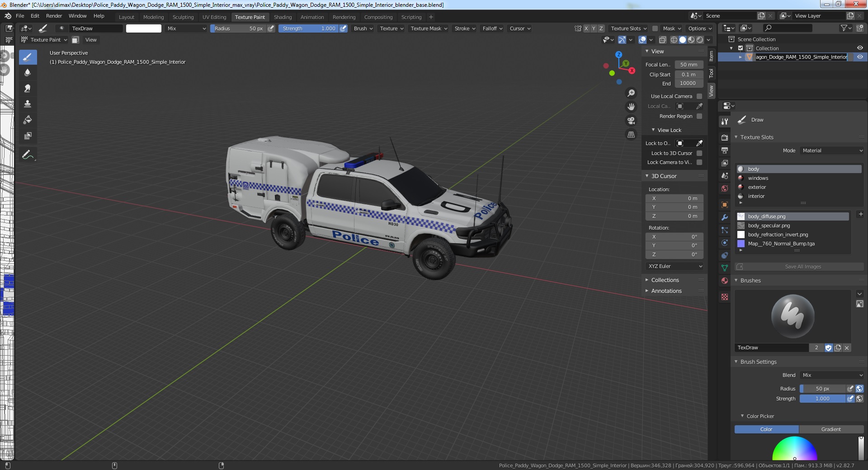
Task: Enable Lock to 3D Cursor checkbox
Action: tap(699, 153)
